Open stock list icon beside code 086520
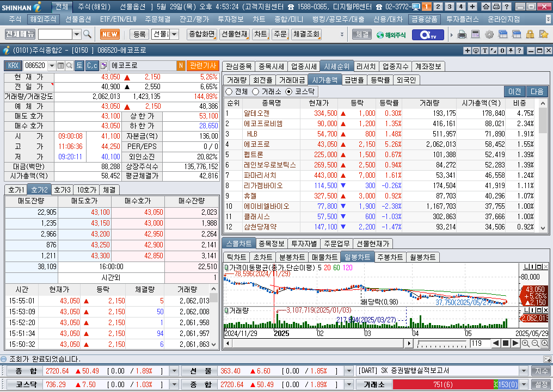This screenshot has height=392, width=553. (x=60, y=65)
